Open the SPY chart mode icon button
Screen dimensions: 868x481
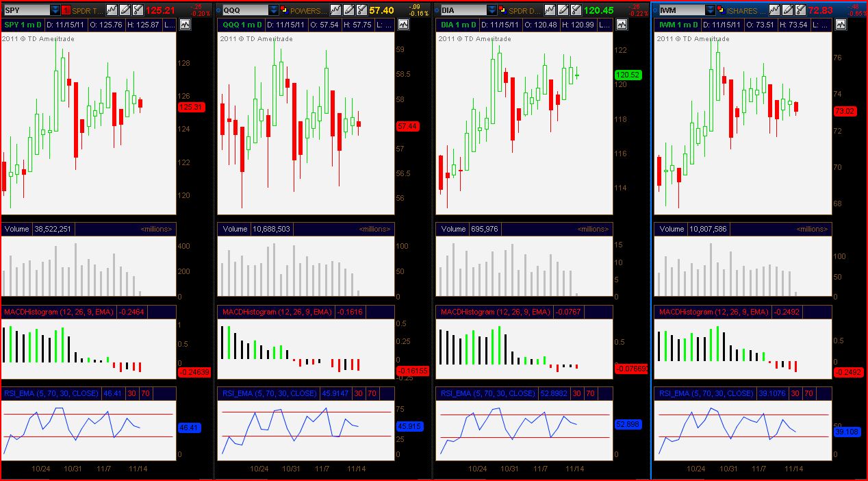click(x=186, y=24)
